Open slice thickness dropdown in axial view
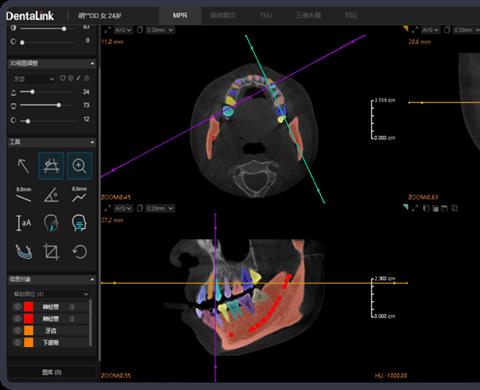This screenshot has height=390, width=480. click(x=160, y=30)
